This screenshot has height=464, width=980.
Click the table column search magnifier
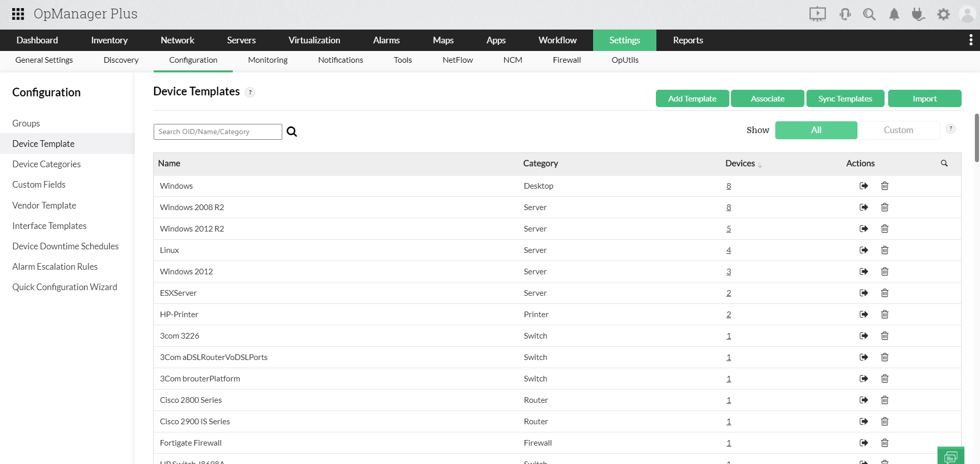944,163
